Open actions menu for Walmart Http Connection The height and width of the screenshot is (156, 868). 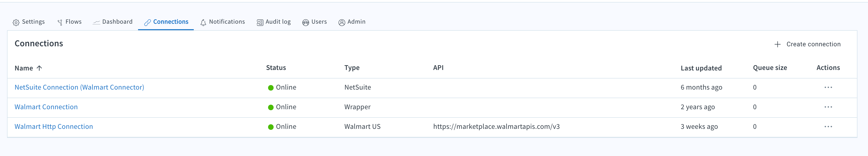pos(828,127)
